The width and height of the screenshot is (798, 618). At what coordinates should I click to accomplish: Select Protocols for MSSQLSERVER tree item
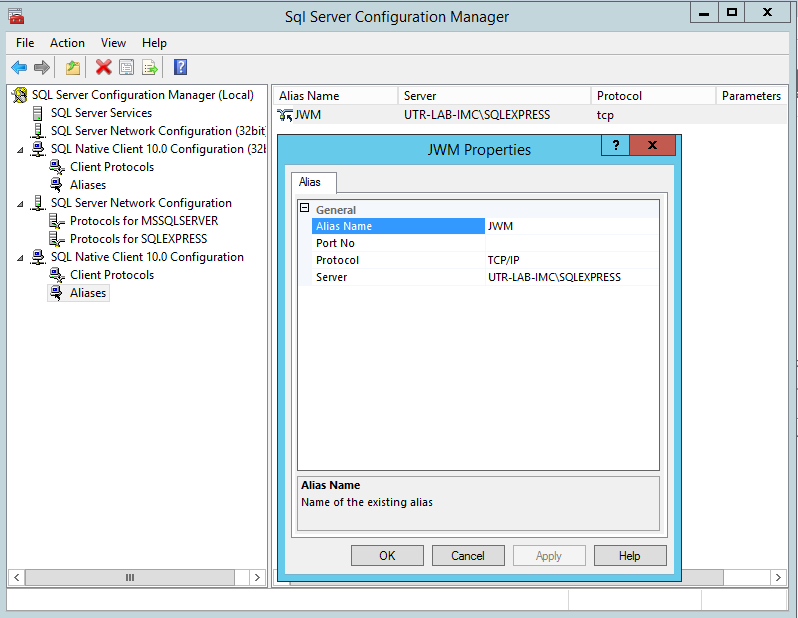click(x=144, y=221)
